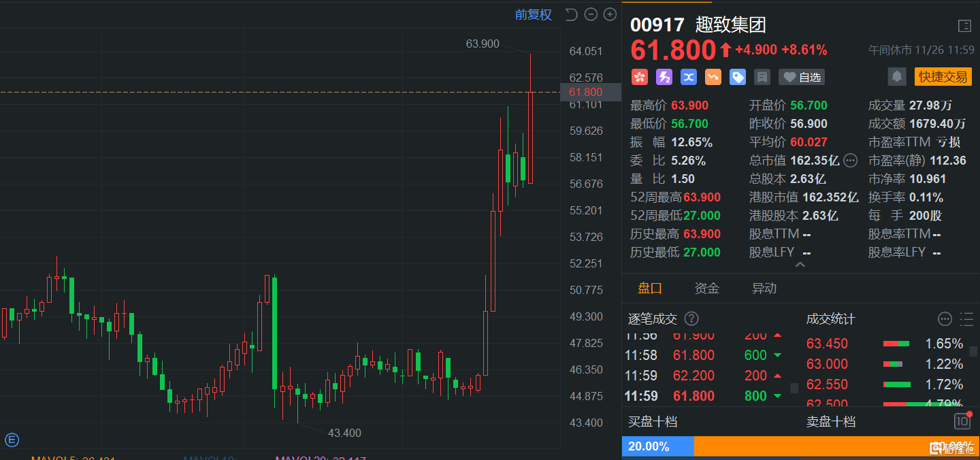Zoom out the K-line chart
980x460 pixels.
coord(591,14)
